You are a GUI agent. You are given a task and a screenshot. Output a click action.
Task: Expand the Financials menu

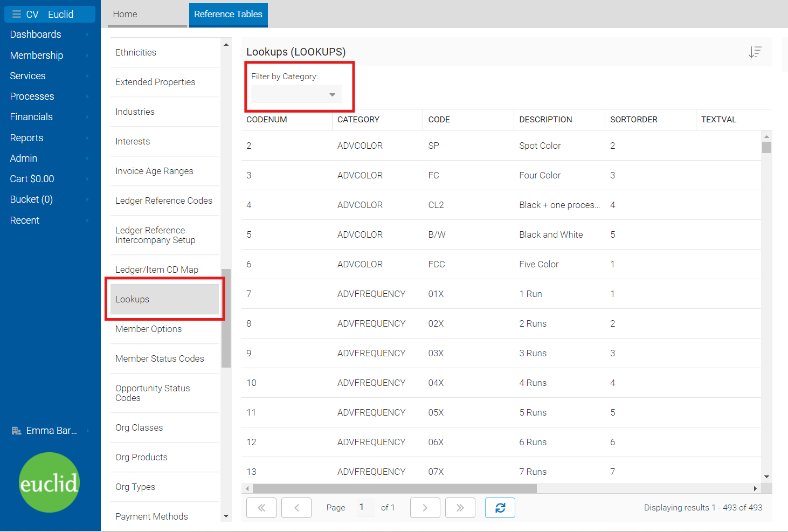[50, 117]
